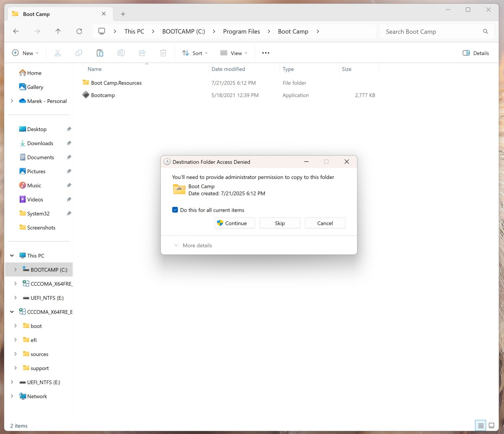Open the See more ellipsis menu

(266, 53)
